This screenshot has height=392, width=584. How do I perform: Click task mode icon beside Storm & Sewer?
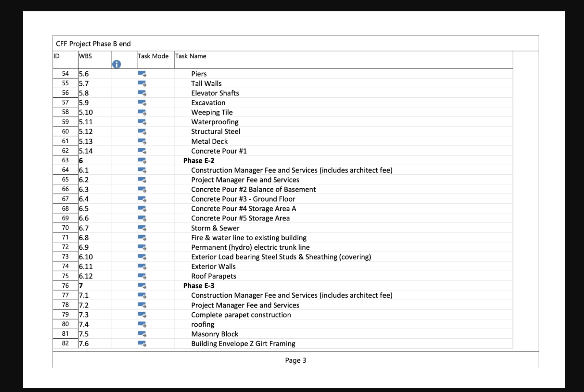(x=142, y=228)
